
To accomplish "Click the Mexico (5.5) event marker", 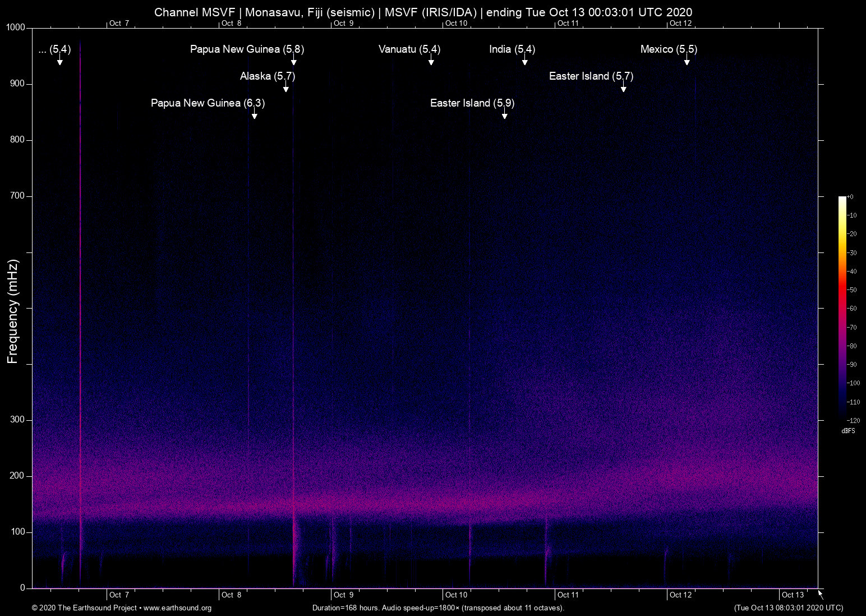I will click(669, 49).
